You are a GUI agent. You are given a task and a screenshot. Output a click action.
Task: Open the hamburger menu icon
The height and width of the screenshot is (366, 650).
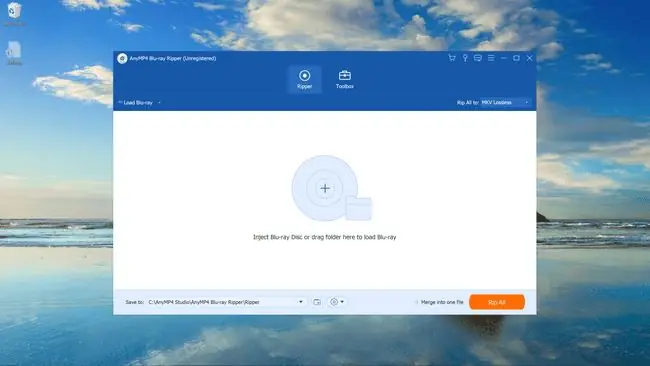coord(491,58)
